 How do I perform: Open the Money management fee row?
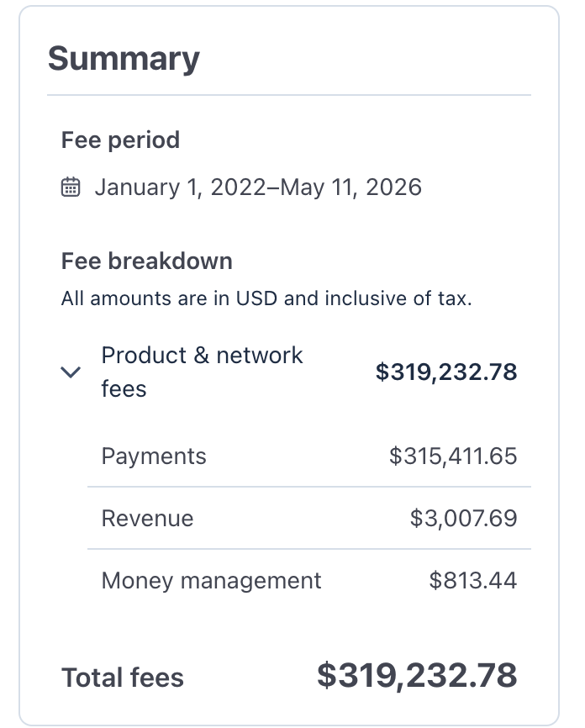(x=309, y=580)
